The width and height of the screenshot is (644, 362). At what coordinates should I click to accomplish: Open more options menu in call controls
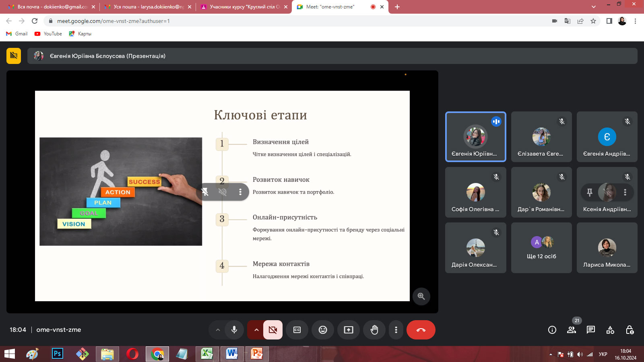click(x=396, y=330)
